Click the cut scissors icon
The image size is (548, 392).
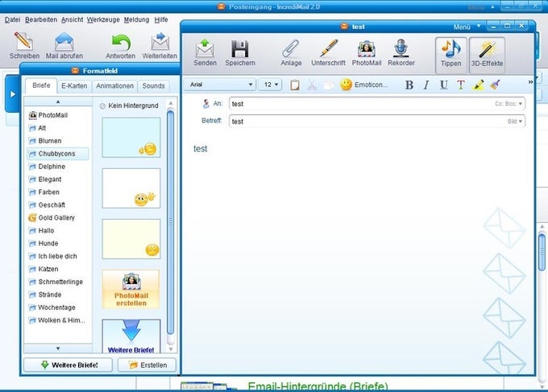(x=312, y=85)
